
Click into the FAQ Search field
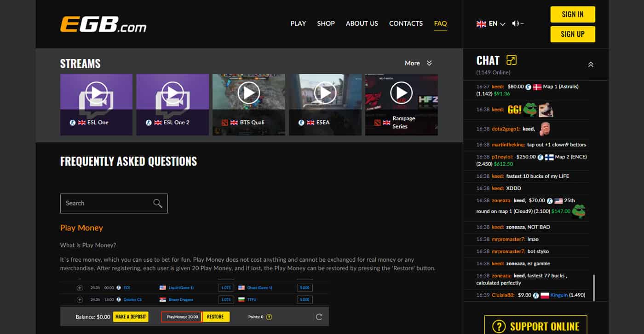point(114,203)
